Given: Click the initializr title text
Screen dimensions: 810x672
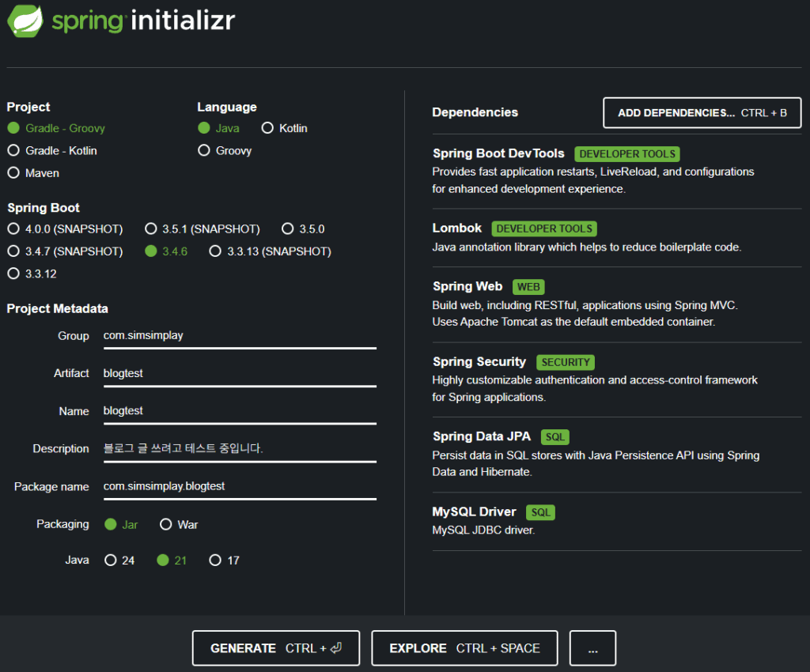Looking at the screenshot, I should pyautogui.click(x=183, y=20).
